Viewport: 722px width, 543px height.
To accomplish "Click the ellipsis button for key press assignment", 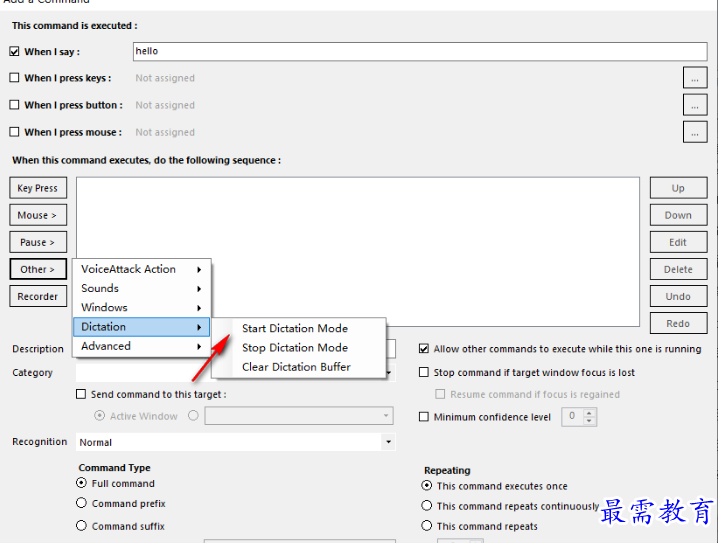I will (694, 78).
